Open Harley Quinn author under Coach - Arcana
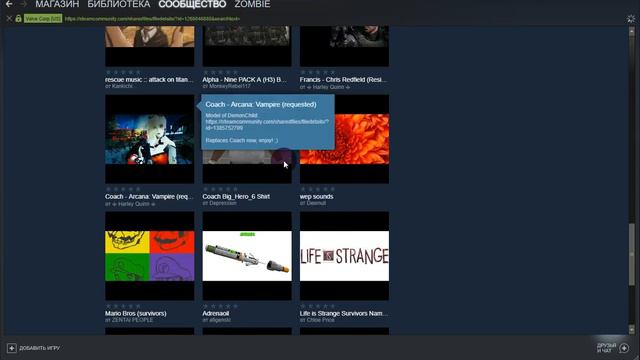 (133, 204)
